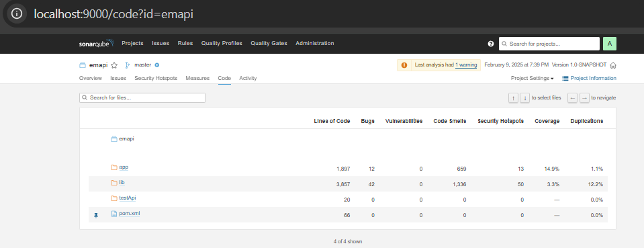Open Administration in the top navigation
644x248 pixels.
(314, 43)
